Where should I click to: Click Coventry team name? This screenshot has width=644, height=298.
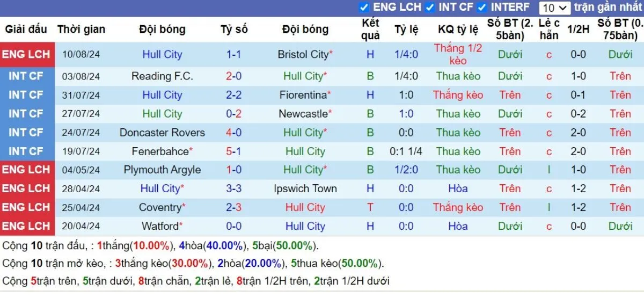[160, 207]
